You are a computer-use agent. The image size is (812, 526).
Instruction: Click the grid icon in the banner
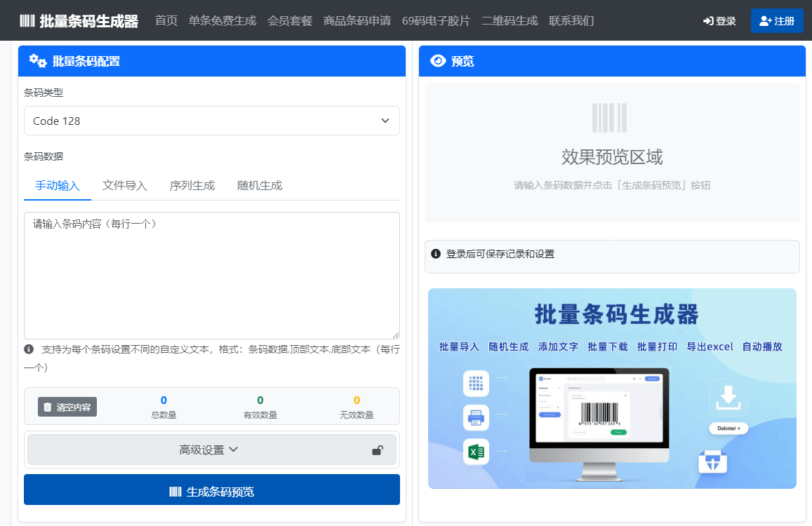pos(476,383)
